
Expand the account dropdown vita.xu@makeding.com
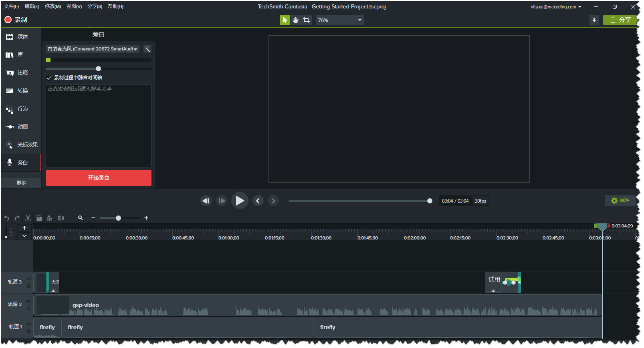[x=556, y=7]
